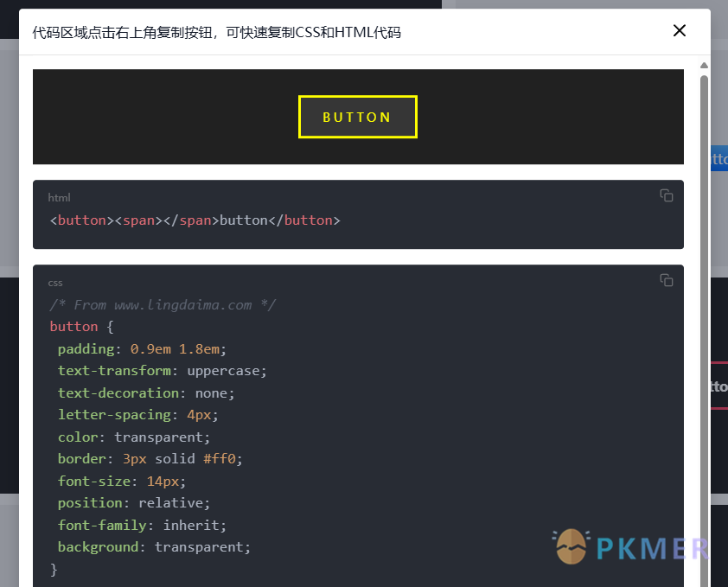Viewport: 728px width, 587px height.
Task: Click the 'css' code block label
Action: 55,283
